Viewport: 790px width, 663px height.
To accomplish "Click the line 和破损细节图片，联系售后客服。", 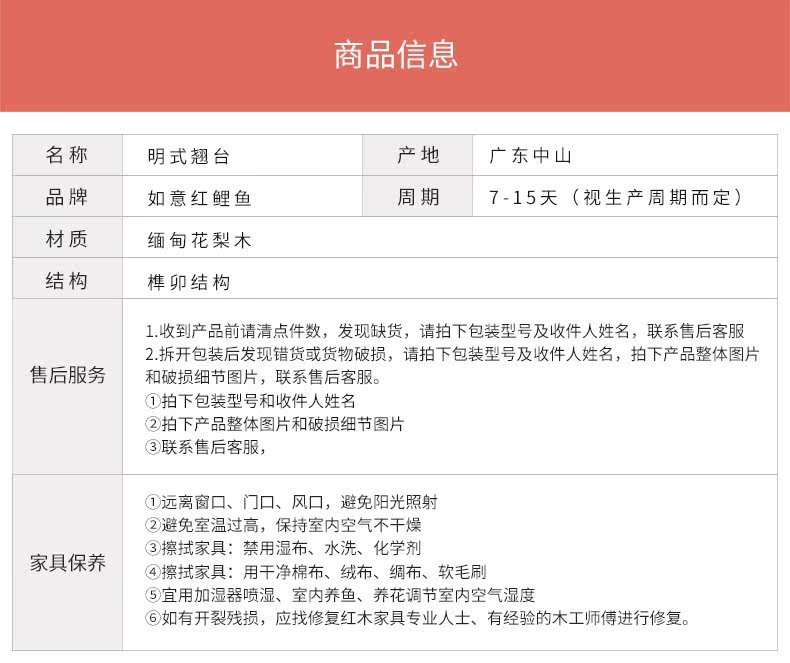I will point(264,377).
